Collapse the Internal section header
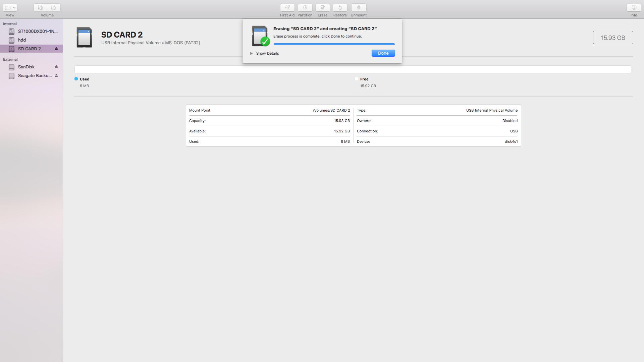 click(9, 24)
